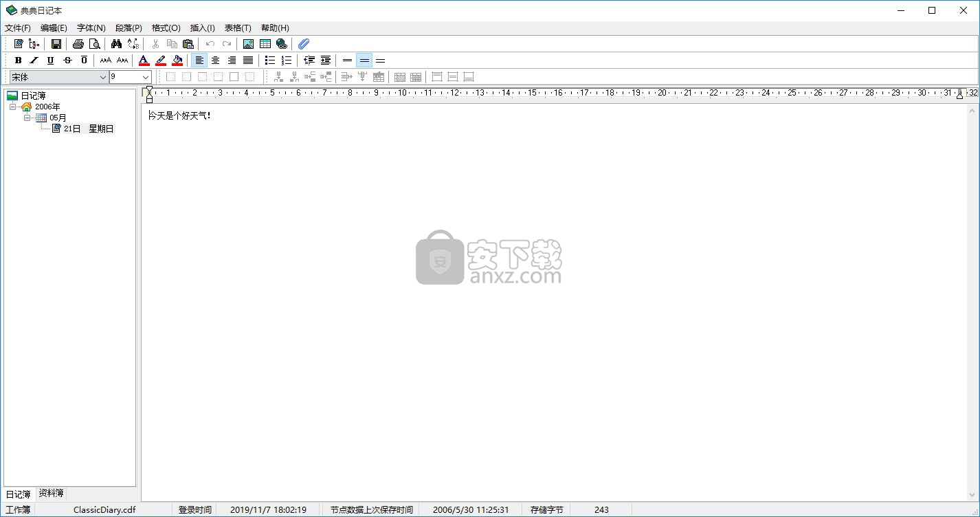Toggle overline formatting
Image resolution: width=980 pixels, height=517 pixels.
click(84, 60)
